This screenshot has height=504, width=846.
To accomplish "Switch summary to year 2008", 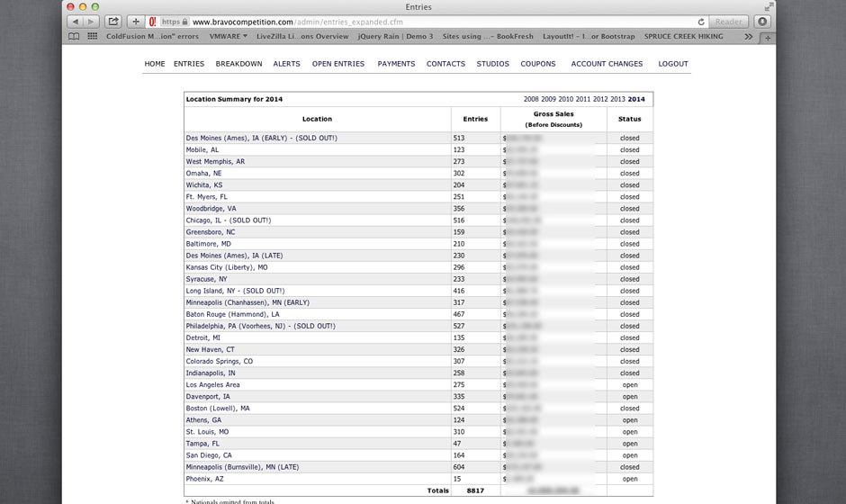I will coord(531,99).
